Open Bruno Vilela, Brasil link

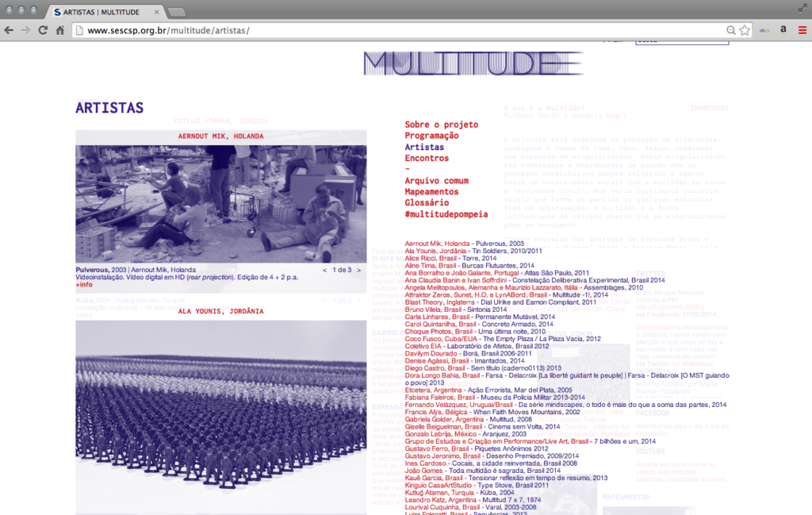433,309
